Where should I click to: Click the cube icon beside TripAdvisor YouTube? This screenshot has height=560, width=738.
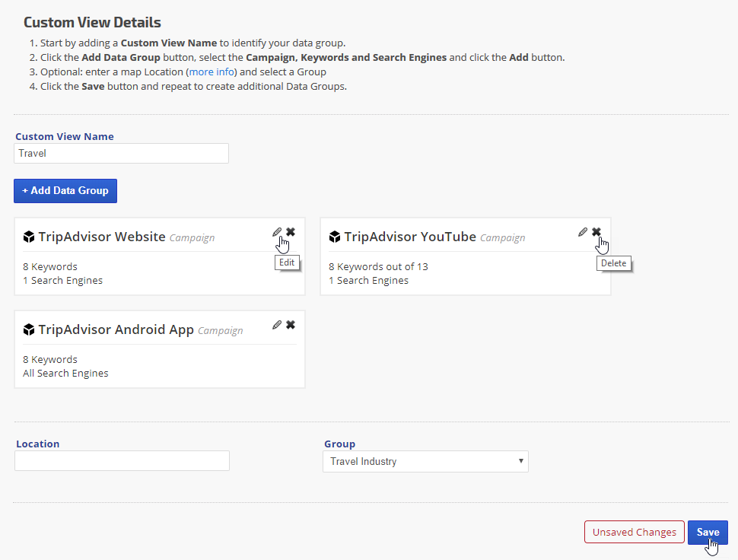pos(335,237)
